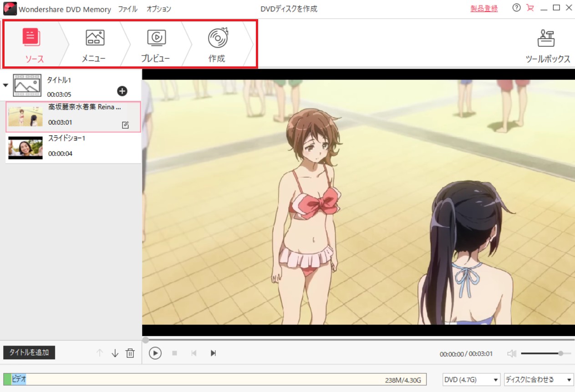Go to the メニュー step tab

94,45
